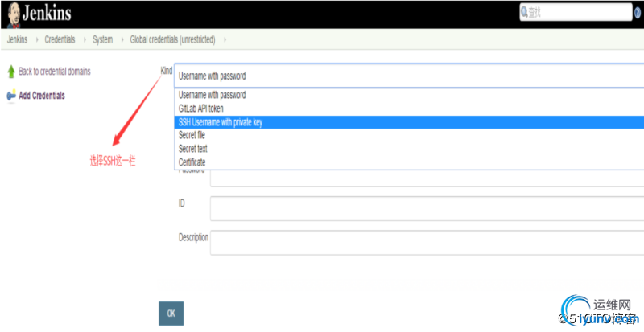Open the Kind dropdown combo box
The height and width of the screenshot is (332, 644).
tap(409, 76)
